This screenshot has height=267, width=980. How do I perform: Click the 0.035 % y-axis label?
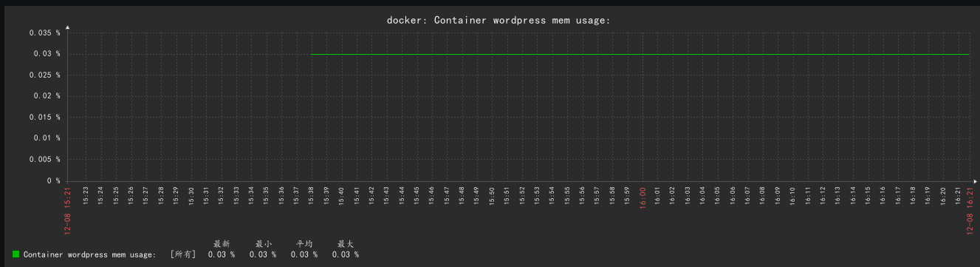[x=45, y=33]
